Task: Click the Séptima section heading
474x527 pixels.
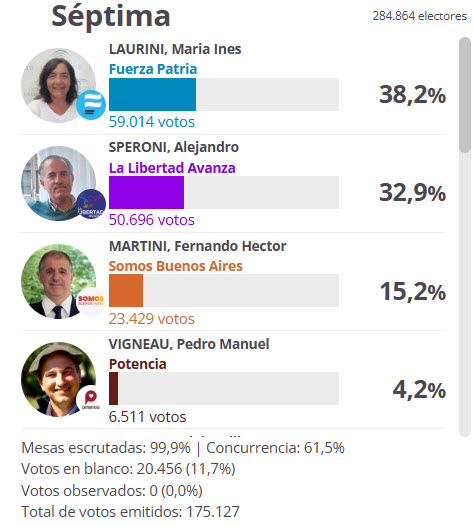Action: (111, 16)
